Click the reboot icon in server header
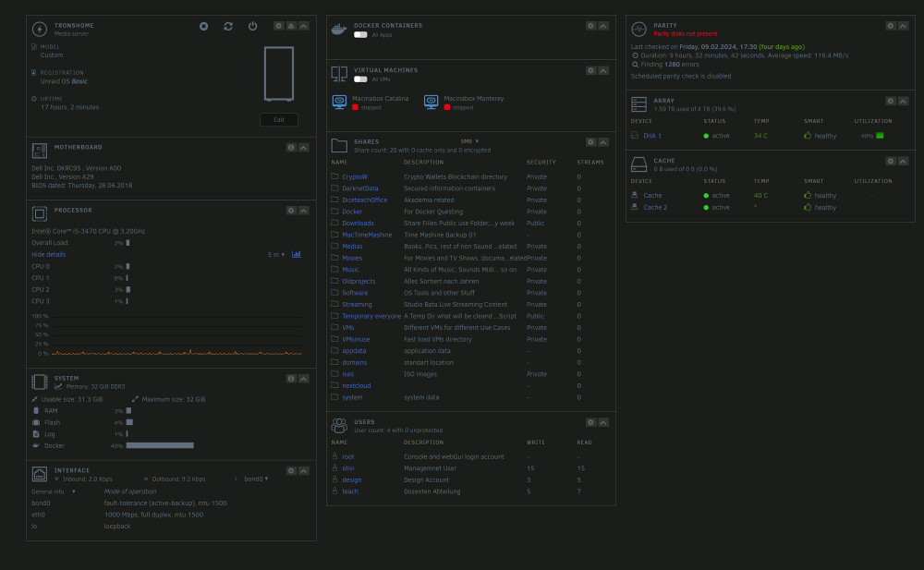Viewport: 924px width, 570px height. [228, 26]
